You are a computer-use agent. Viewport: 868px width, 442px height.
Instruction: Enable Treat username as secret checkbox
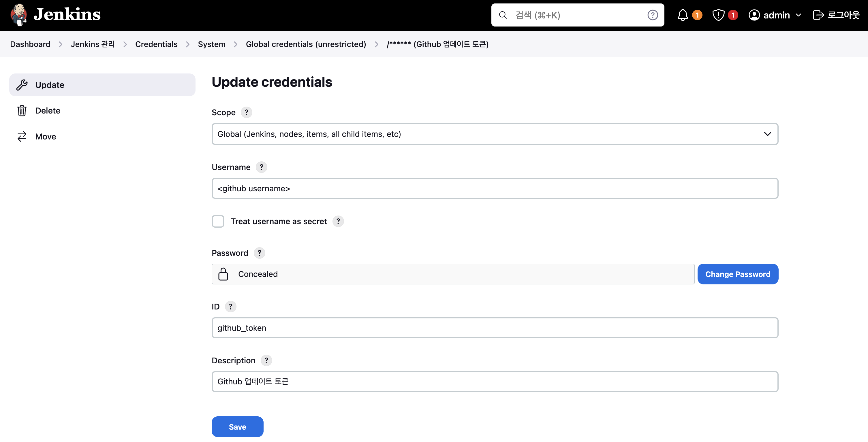pos(218,222)
